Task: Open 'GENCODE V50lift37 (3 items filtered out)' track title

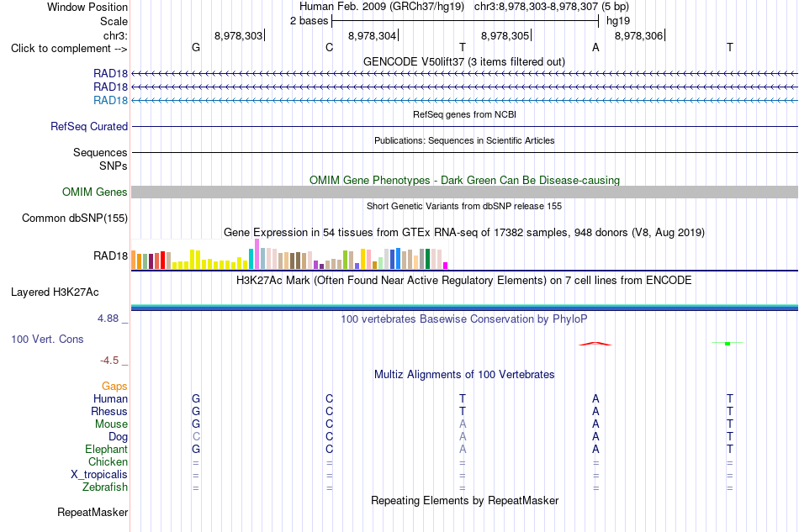Action: [464, 61]
